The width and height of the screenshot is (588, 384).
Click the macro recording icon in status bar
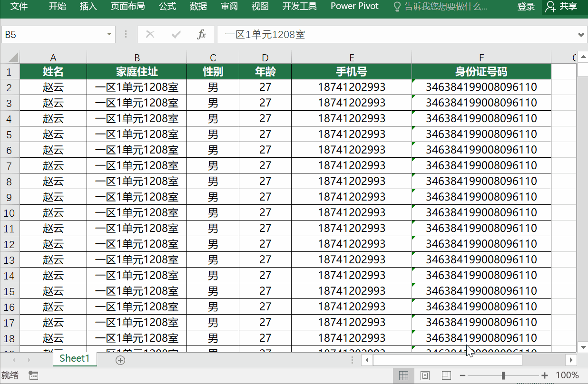[x=33, y=375]
